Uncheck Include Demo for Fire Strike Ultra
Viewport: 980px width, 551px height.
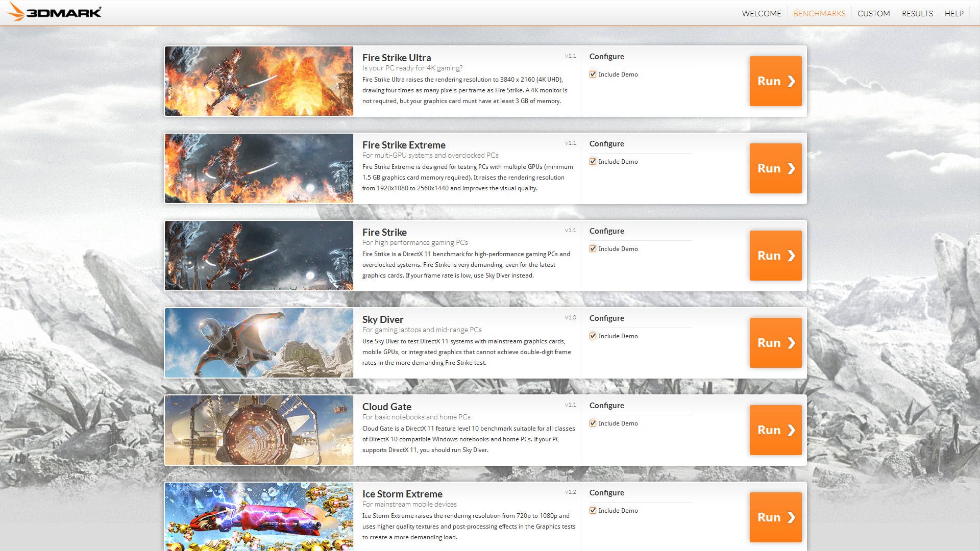(x=593, y=74)
